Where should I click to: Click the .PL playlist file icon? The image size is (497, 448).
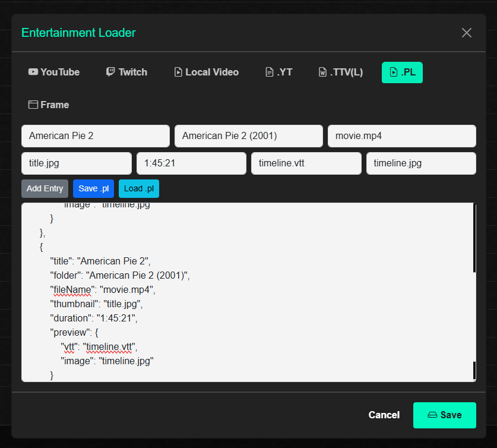[393, 72]
